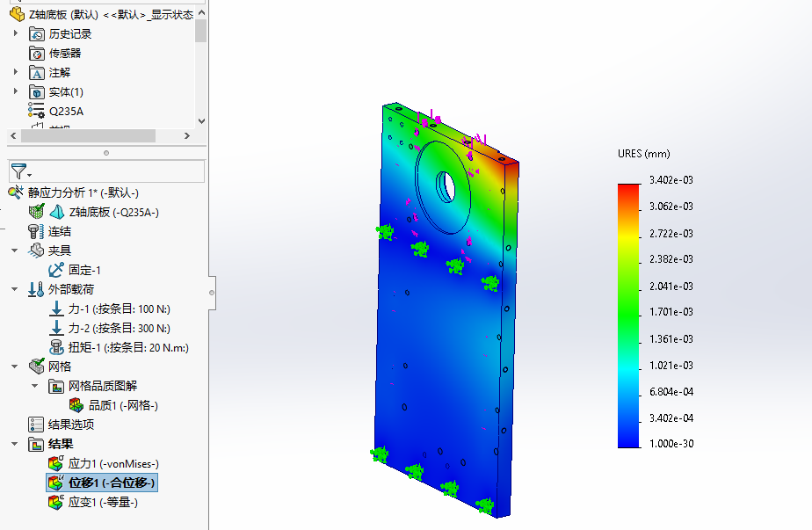
Task: Select 力-2 (:按条目: 300 N:) entry
Action: pos(120,329)
